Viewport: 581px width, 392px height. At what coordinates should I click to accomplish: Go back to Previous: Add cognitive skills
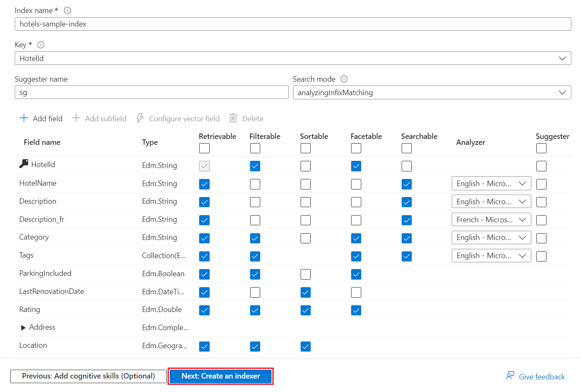point(88,376)
